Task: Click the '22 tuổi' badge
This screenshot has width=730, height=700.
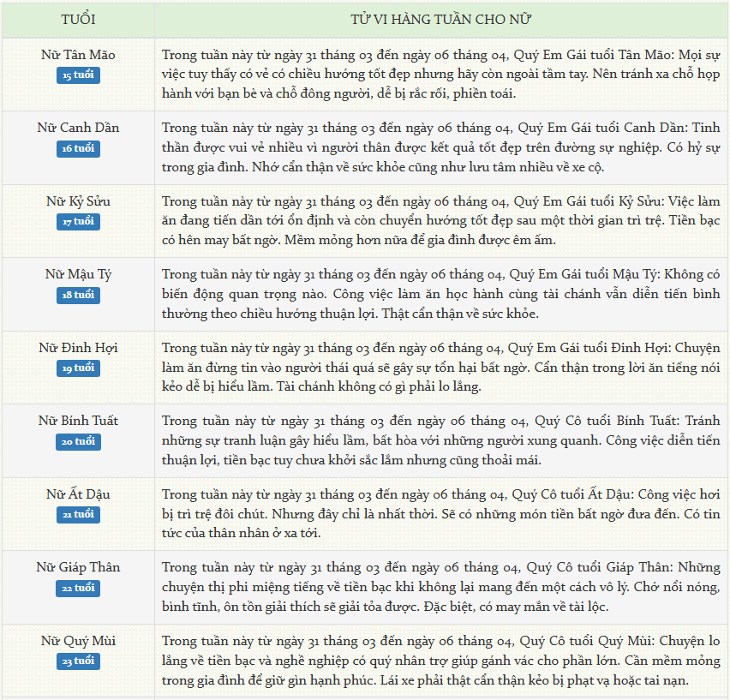Action: coord(78,589)
